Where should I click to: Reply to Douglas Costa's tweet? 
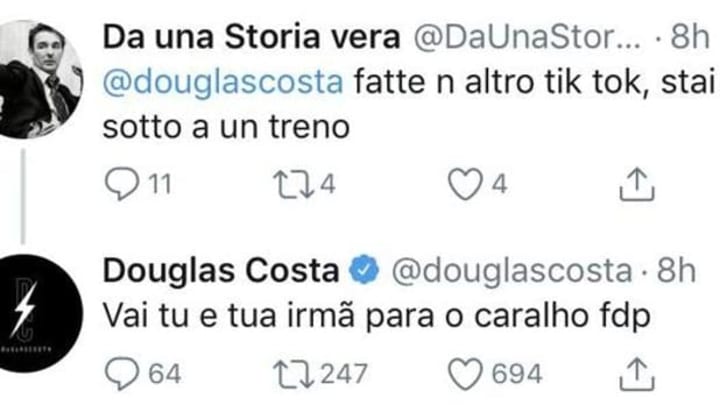tap(122, 374)
